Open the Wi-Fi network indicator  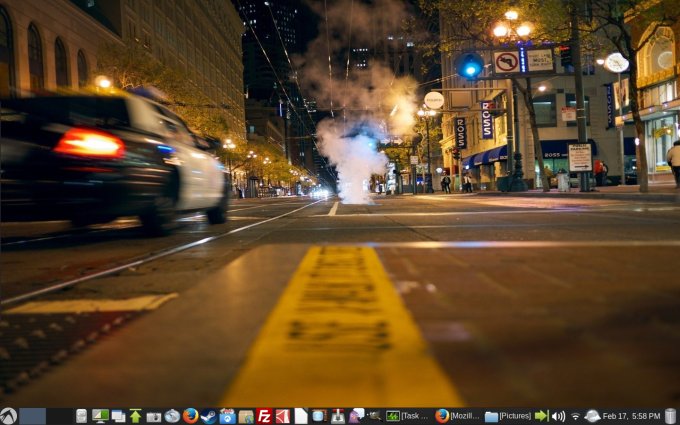click(x=575, y=417)
